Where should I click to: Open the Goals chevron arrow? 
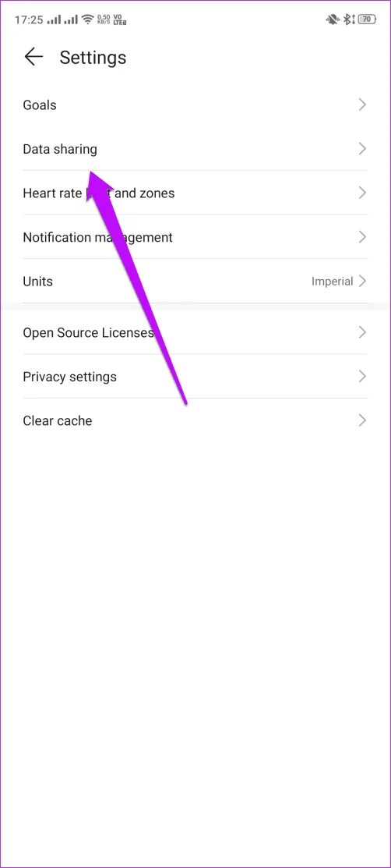click(x=362, y=105)
